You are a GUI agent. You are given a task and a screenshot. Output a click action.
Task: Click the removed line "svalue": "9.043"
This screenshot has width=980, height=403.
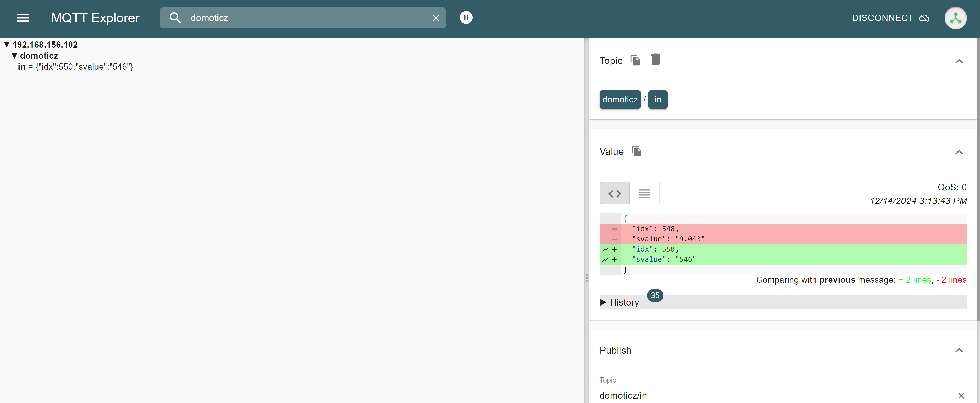click(x=783, y=239)
